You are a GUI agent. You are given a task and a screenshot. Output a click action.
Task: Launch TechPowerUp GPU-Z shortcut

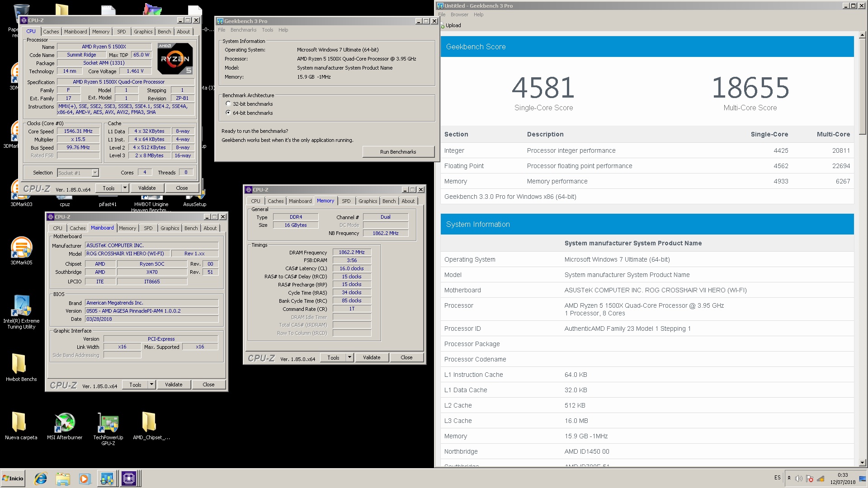pyautogui.click(x=108, y=428)
